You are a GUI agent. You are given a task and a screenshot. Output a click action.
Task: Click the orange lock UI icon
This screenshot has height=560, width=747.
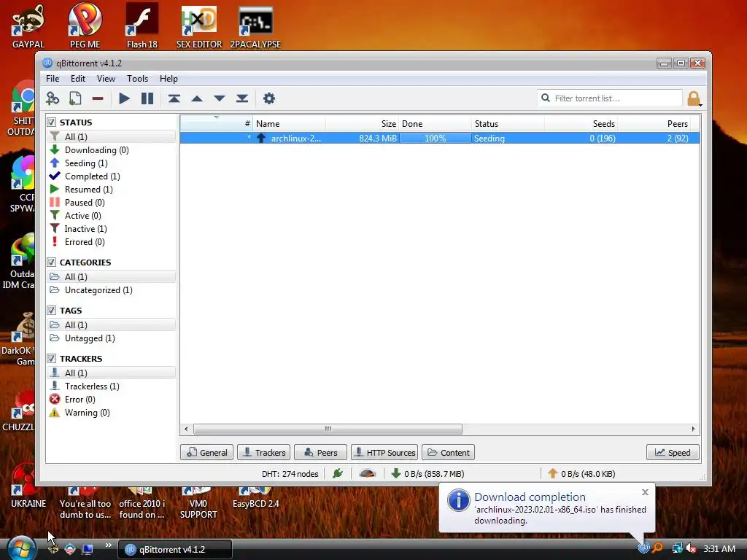694,98
